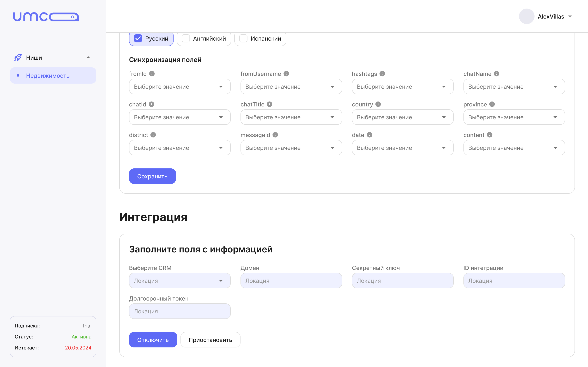Focus the Секретный ключ input field
Viewport: 588px width, 367px height.
[402, 281]
